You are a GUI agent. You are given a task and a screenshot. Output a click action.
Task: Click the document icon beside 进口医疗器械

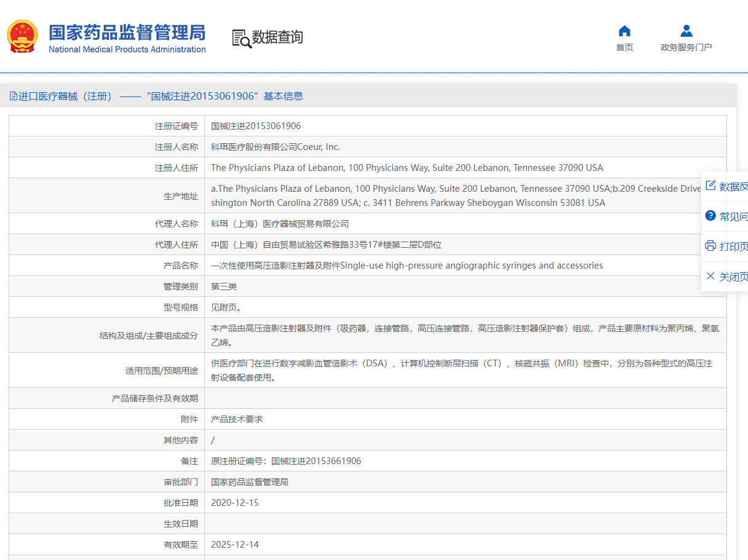click(x=14, y=96)
